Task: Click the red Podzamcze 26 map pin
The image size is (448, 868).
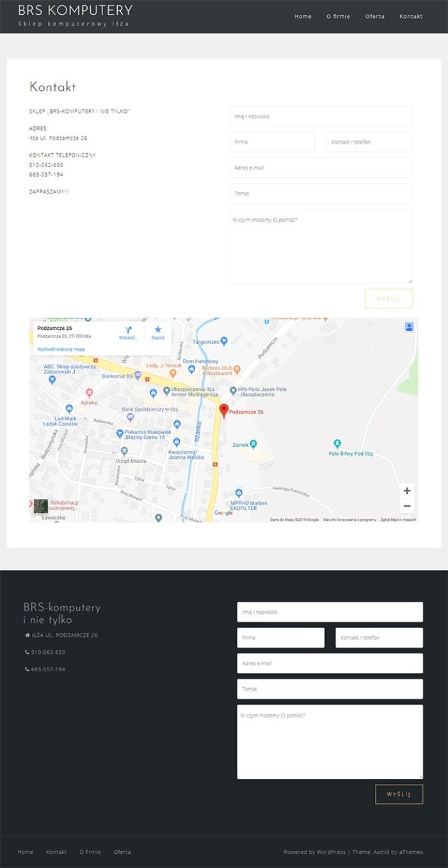Action: tap(224, 411)
